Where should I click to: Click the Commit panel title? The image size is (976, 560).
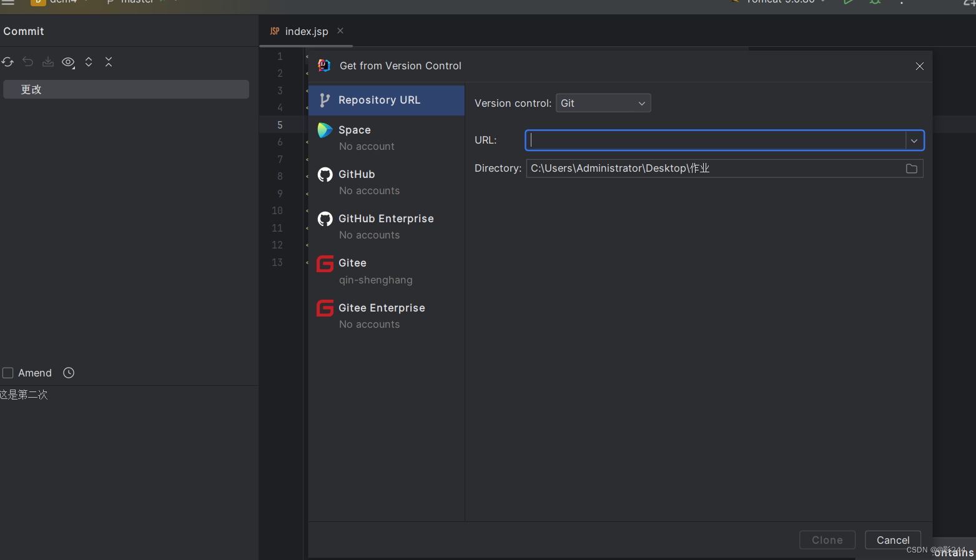tap(24, 31)
